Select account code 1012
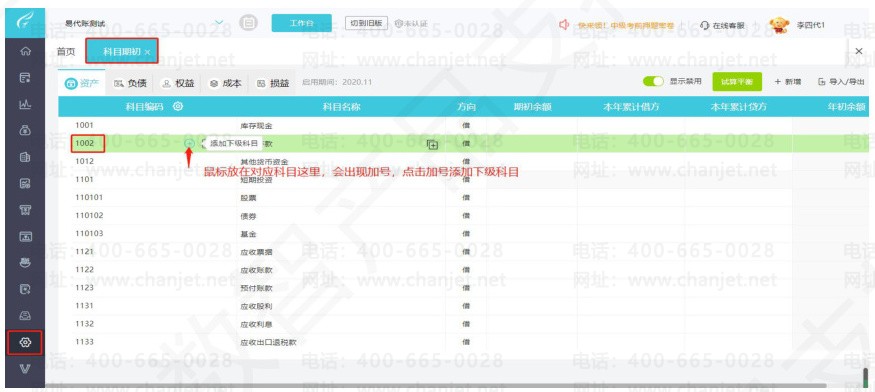The height and width of the screenshot is (392, 875). click(x=84, y=161)
